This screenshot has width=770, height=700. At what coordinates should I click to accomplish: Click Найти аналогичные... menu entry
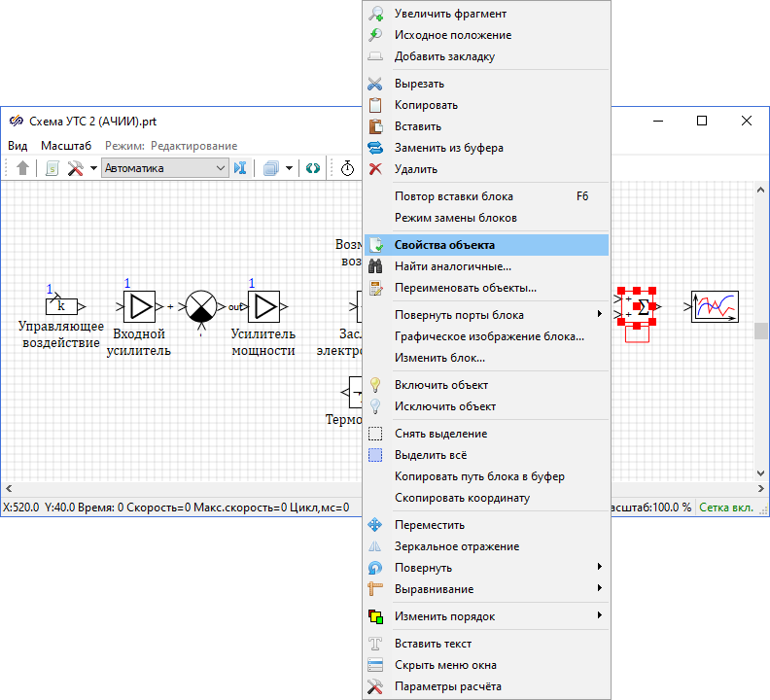(453, 266)
